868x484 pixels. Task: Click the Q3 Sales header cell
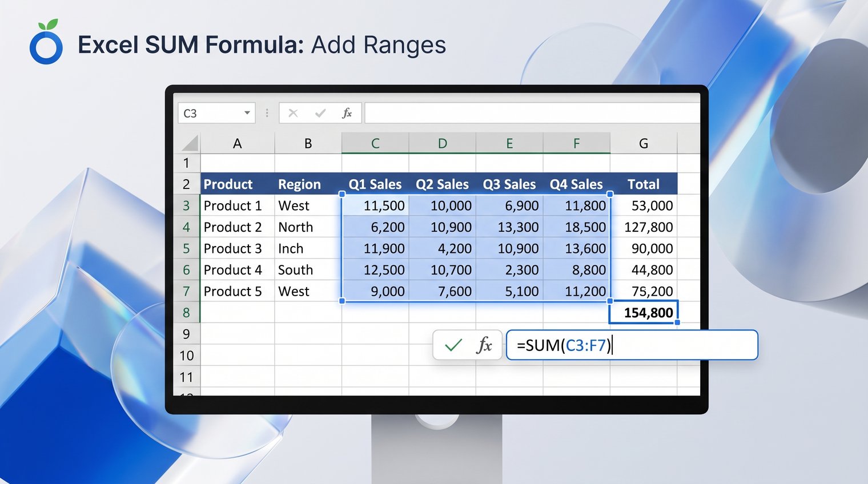[x=509, y=184]
